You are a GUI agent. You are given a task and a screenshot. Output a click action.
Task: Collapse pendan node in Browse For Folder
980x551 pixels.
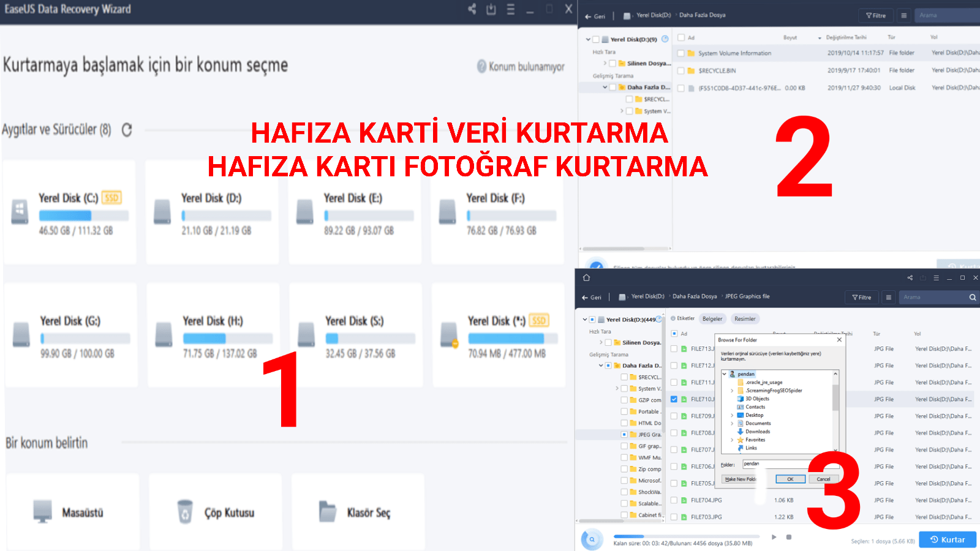pyautogui.click(x=724, y=374)
